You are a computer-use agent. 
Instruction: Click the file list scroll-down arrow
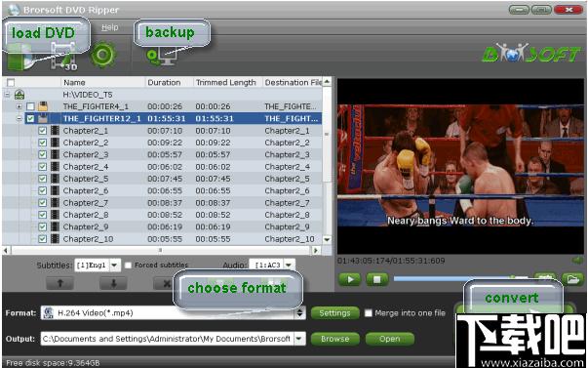(x=327, y=239)
